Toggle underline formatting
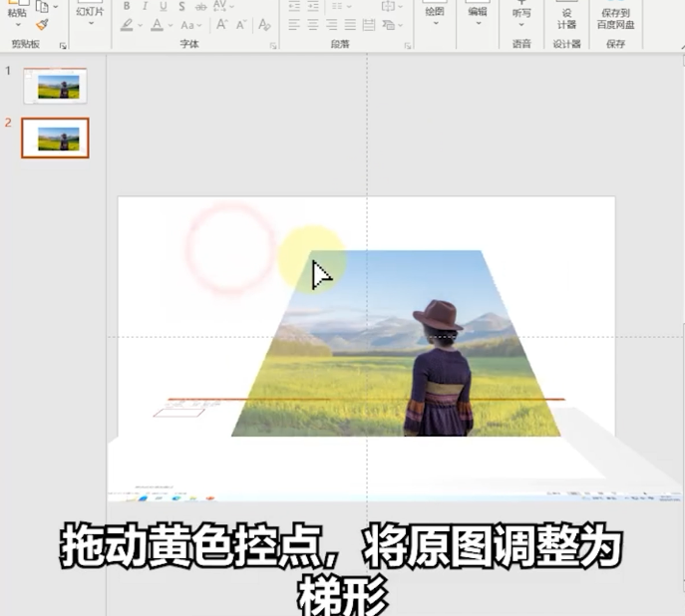Image resolution: width=685 pixels, height=616 pixels. coord(164,6)
